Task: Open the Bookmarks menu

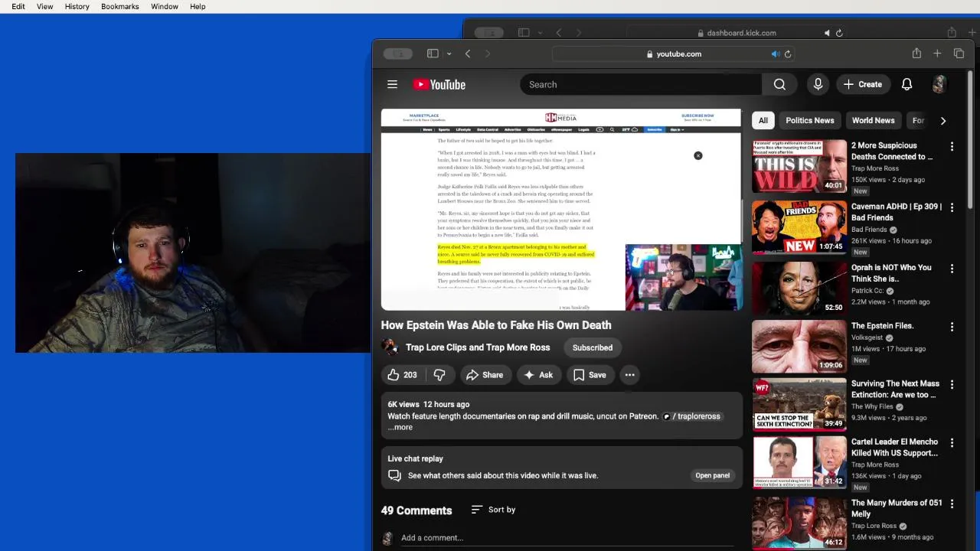Action: click(120, 6)
